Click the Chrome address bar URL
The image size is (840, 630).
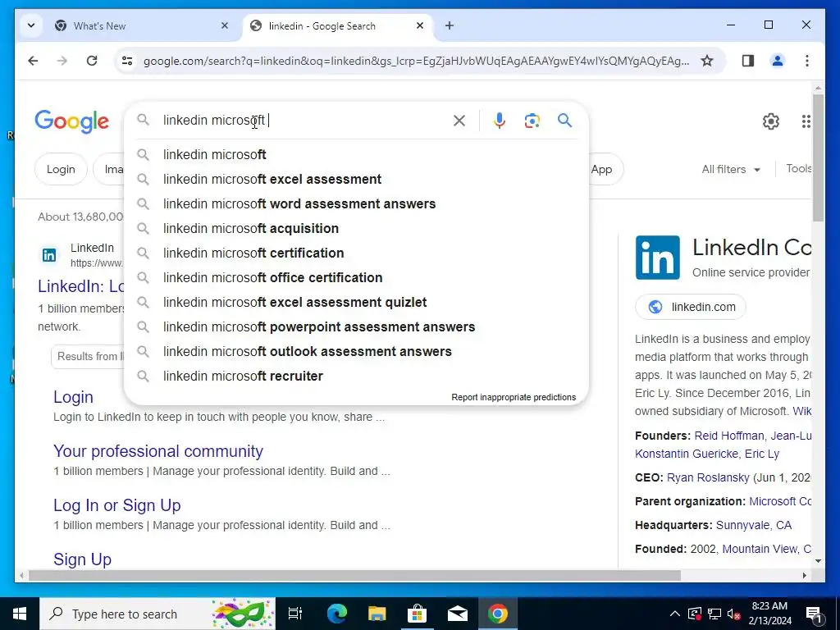[416, 61]
